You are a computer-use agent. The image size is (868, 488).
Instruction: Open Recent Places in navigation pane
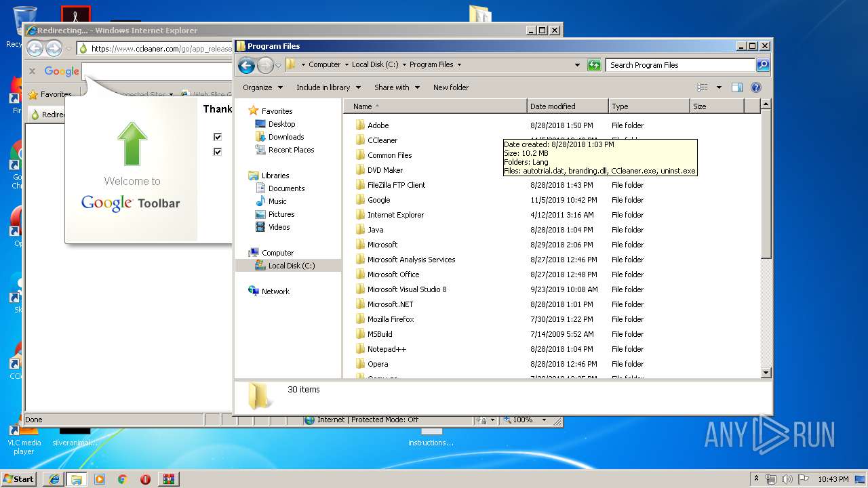pyautogui.click(x=291, y=150)
